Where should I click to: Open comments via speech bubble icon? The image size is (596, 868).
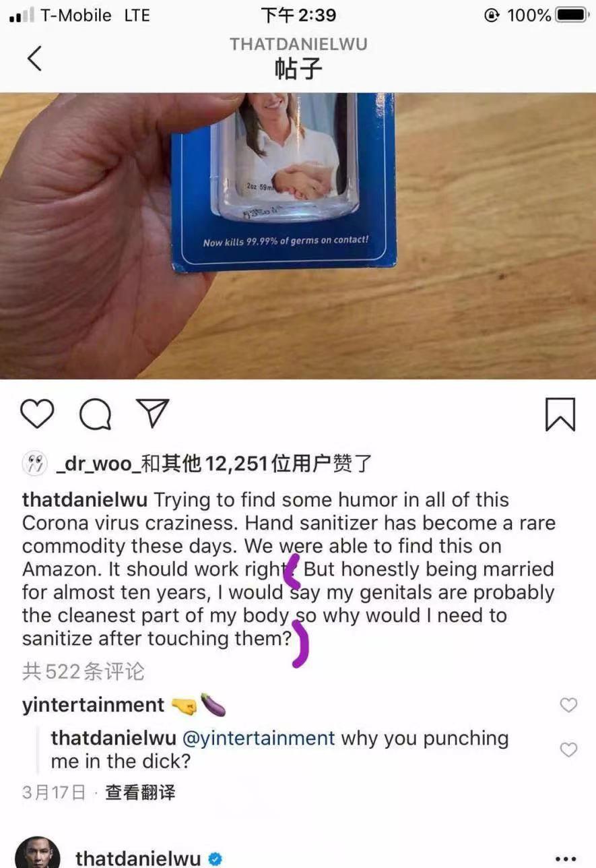point(95,414)
